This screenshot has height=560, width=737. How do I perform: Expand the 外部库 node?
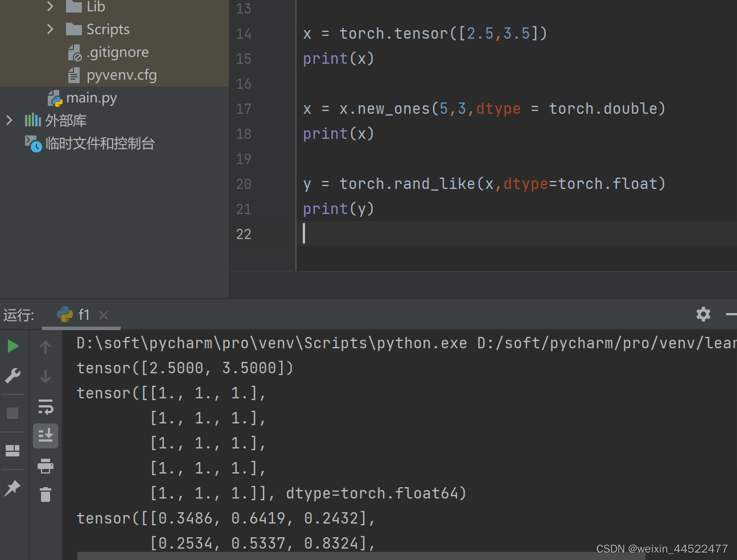9,120
